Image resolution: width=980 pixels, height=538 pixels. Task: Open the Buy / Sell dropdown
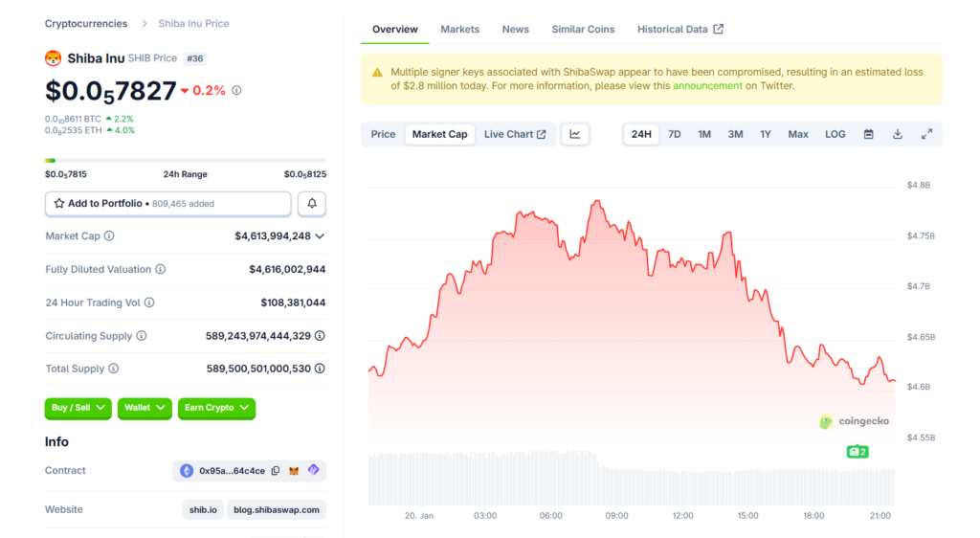click(x=78, y=408)
